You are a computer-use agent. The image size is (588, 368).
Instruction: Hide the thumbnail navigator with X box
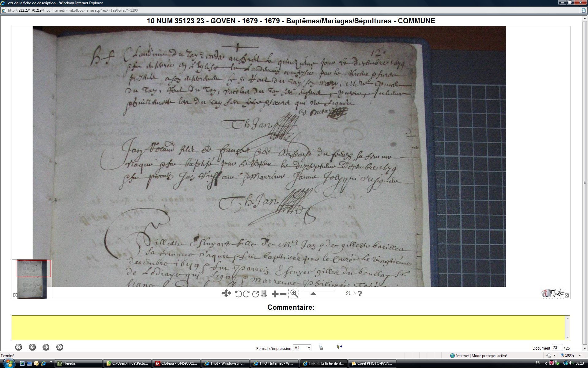point(15,295)
